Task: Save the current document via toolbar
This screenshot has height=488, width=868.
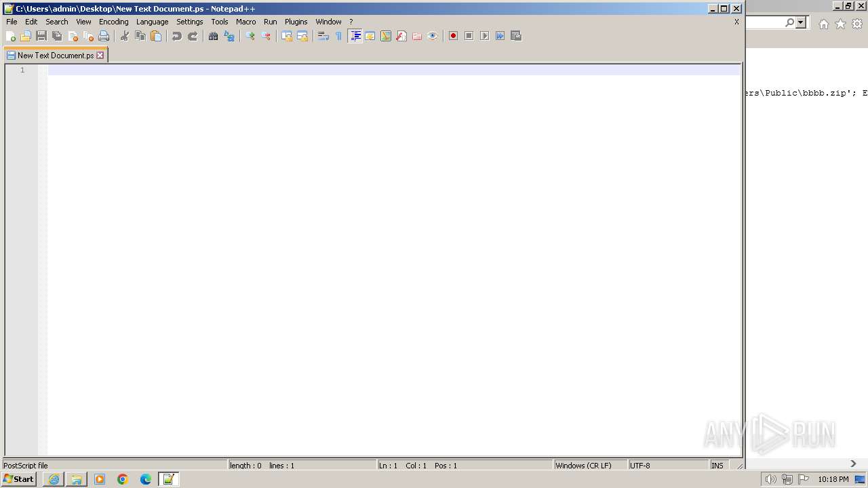Action: pyautogui.click(x=41, y=36)
